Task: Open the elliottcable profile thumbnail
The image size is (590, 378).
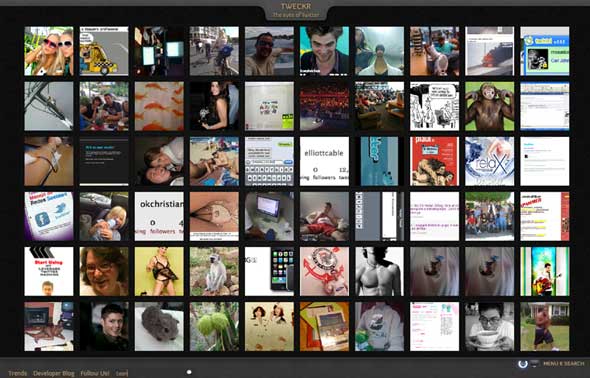Action: pyautogui.click(x=324, y=161)
